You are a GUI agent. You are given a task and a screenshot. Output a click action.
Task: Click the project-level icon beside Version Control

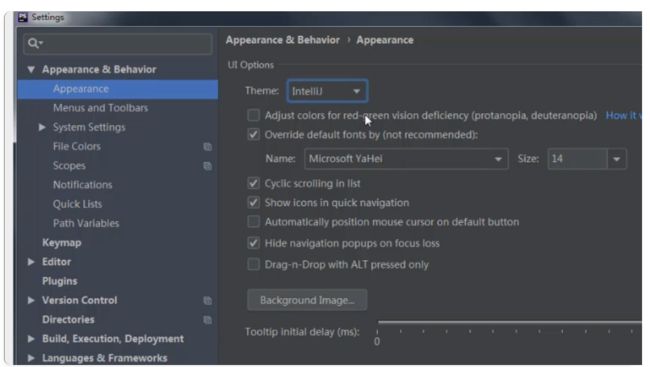(x=208, y=301)
